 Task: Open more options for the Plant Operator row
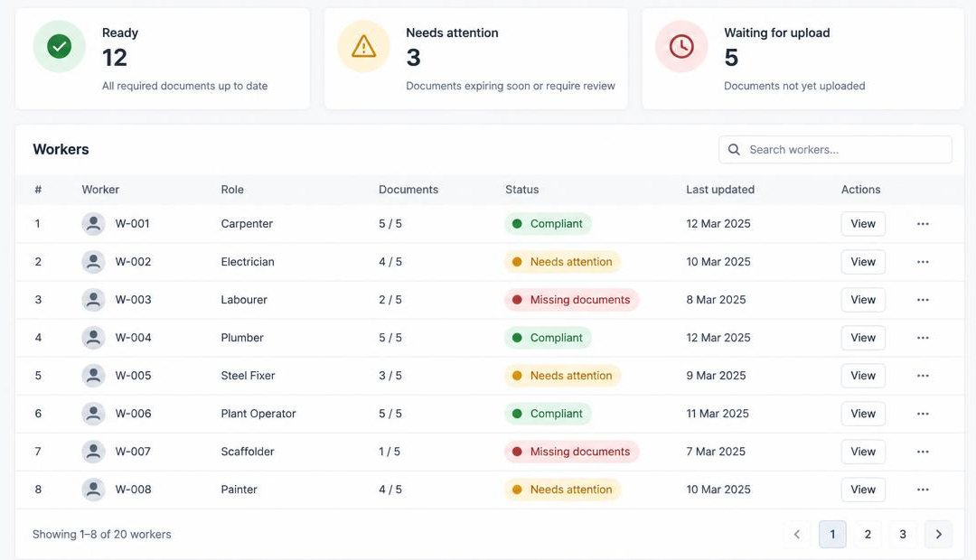[923, 414]
